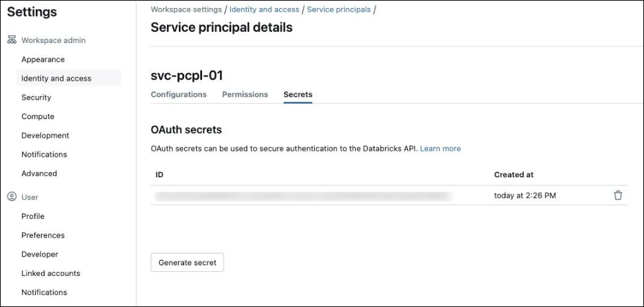Open the Learn more link
The width and height of the screenshot is (644, 307).
441,148
